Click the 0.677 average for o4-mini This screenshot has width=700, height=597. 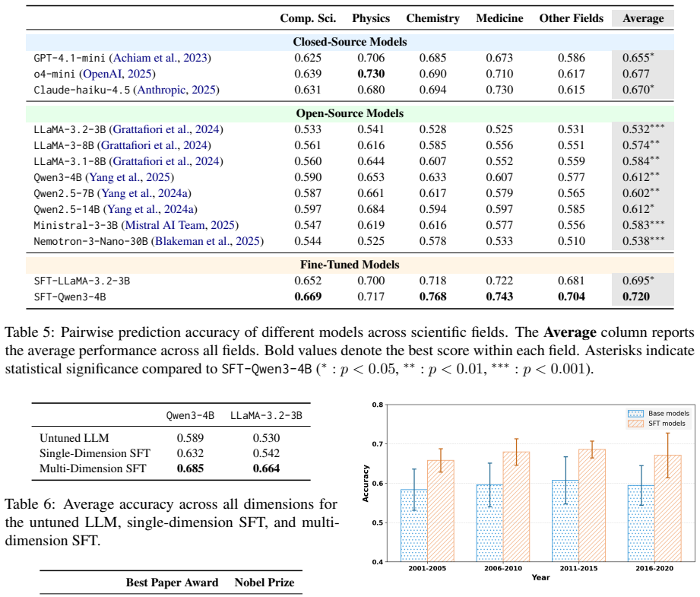click(x=636, y=75)
